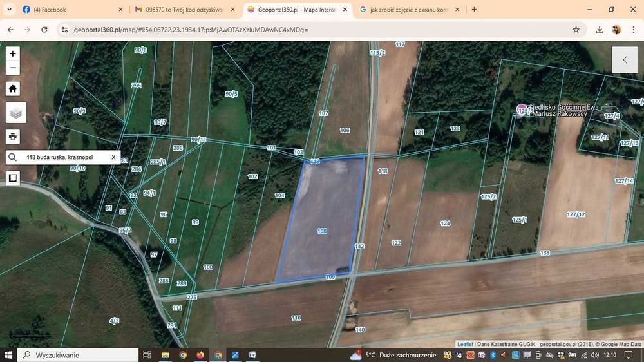Click parcel label 122 on the map
The image size is (644, 362).
396,243
